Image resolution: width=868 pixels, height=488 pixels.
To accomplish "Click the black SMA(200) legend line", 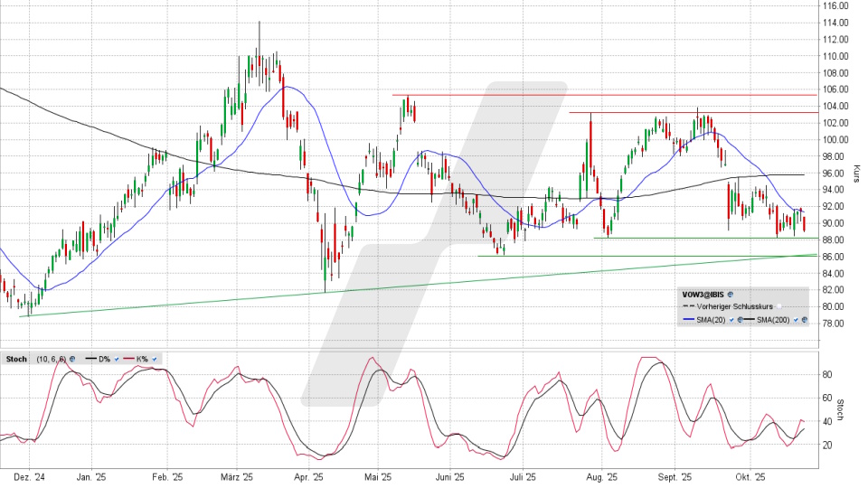I will (x=750, y=320).
